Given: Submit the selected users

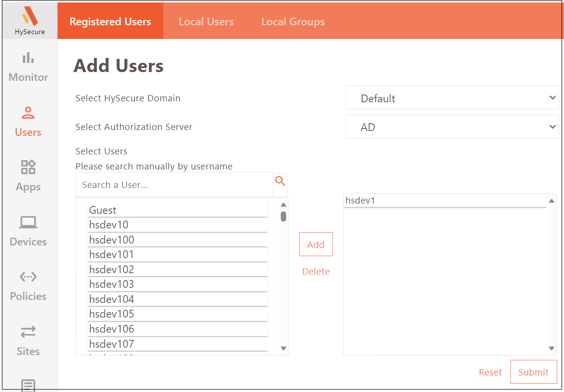Looking at the screenshot, I should coord(533,372).
